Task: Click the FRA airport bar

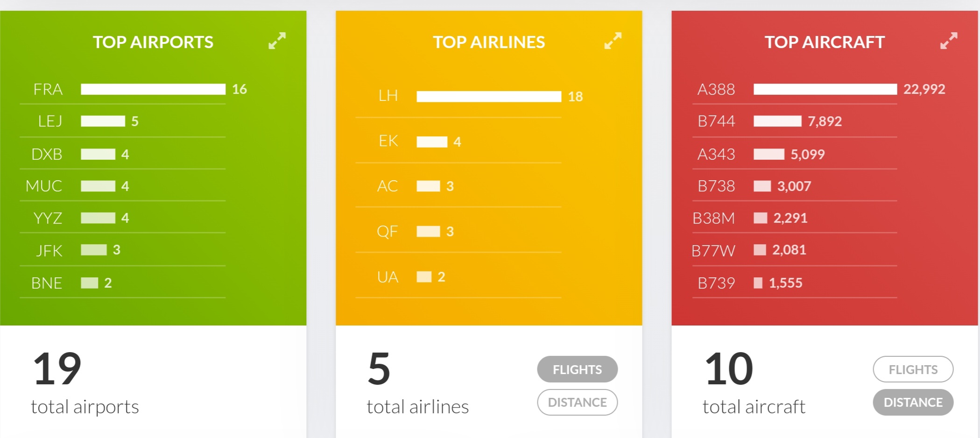Action: [153, 89]
